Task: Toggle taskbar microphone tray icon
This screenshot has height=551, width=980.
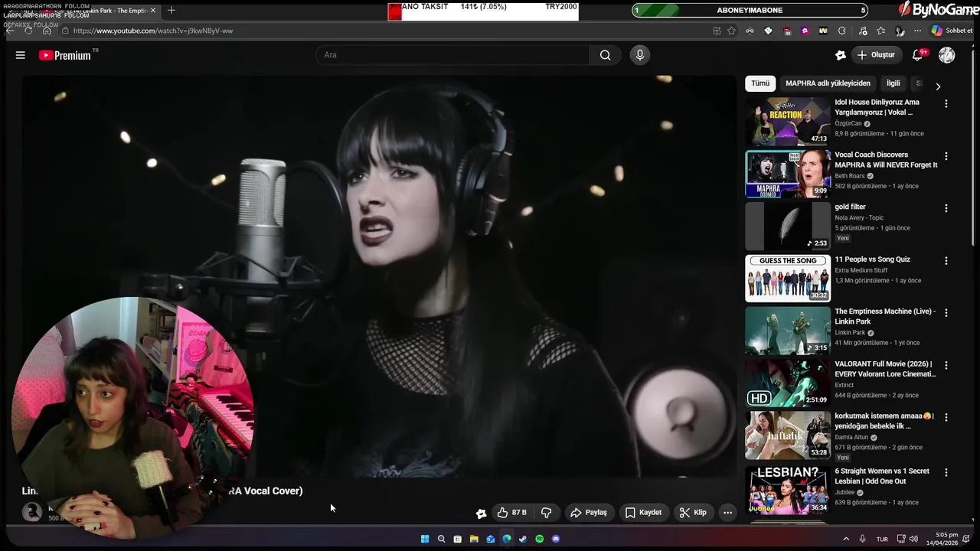Action: click(x=863, y=539)
